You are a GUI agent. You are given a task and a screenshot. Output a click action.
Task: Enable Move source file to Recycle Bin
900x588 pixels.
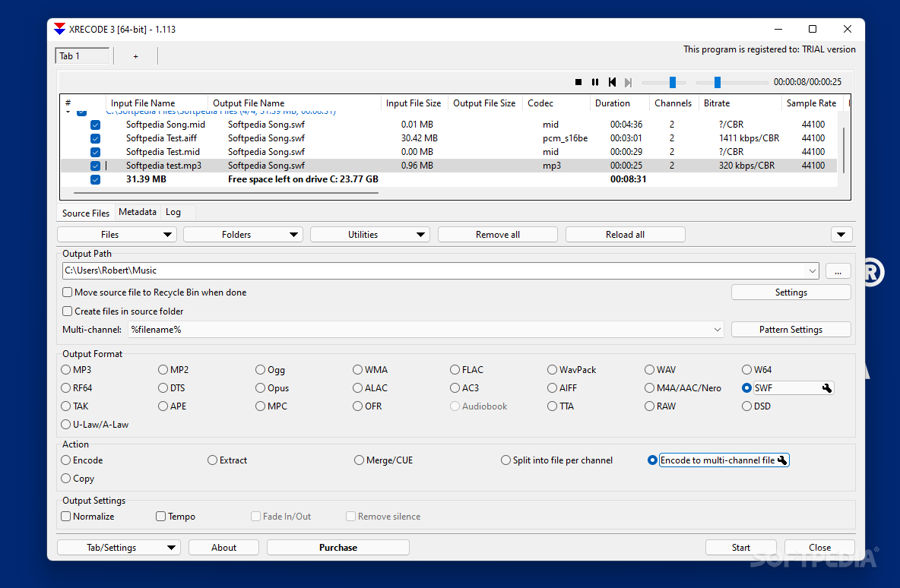(x=67, y=292)
